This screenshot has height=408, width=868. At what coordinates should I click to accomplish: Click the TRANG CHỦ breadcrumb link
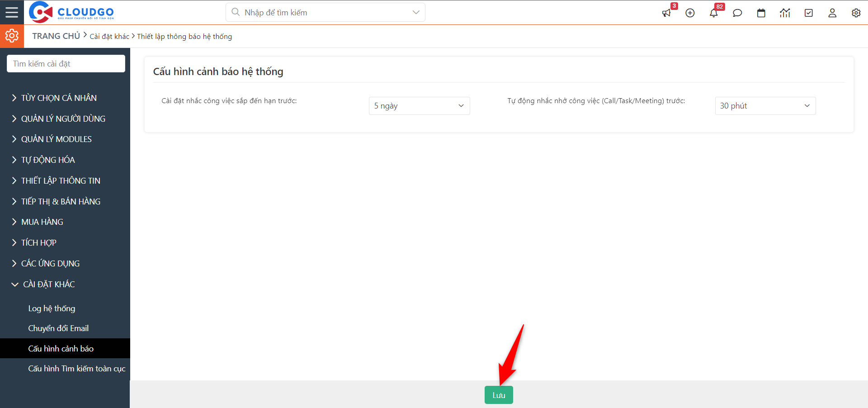click(x=56, y=36)
